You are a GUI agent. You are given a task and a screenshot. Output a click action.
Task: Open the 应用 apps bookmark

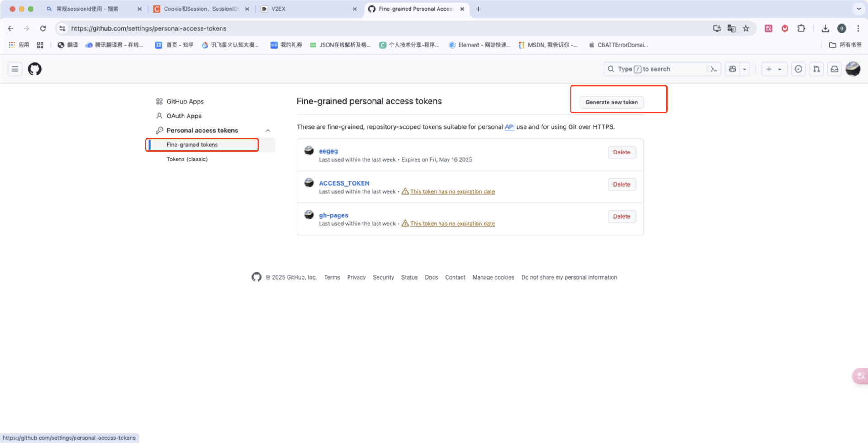coord(19,45)
